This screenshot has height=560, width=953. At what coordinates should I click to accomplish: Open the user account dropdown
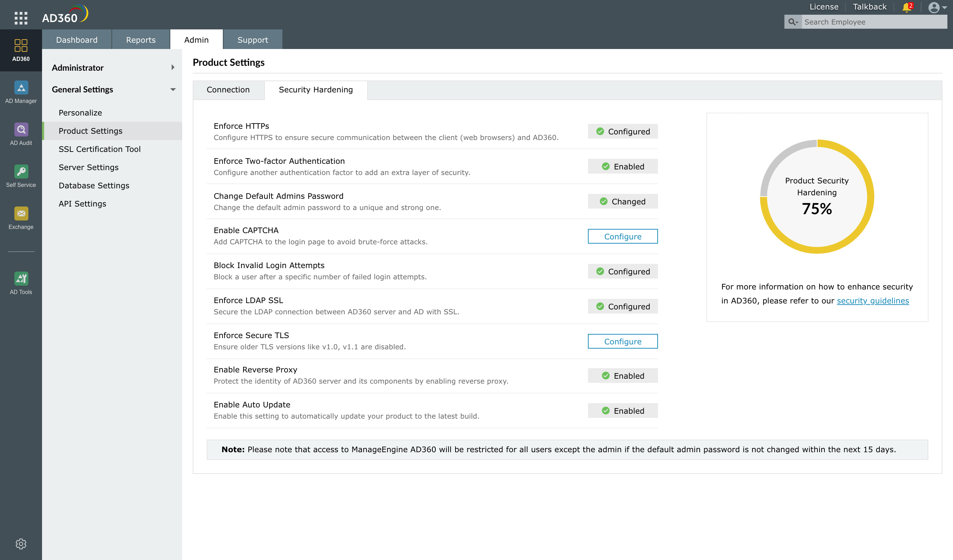(x=938, y=7)
